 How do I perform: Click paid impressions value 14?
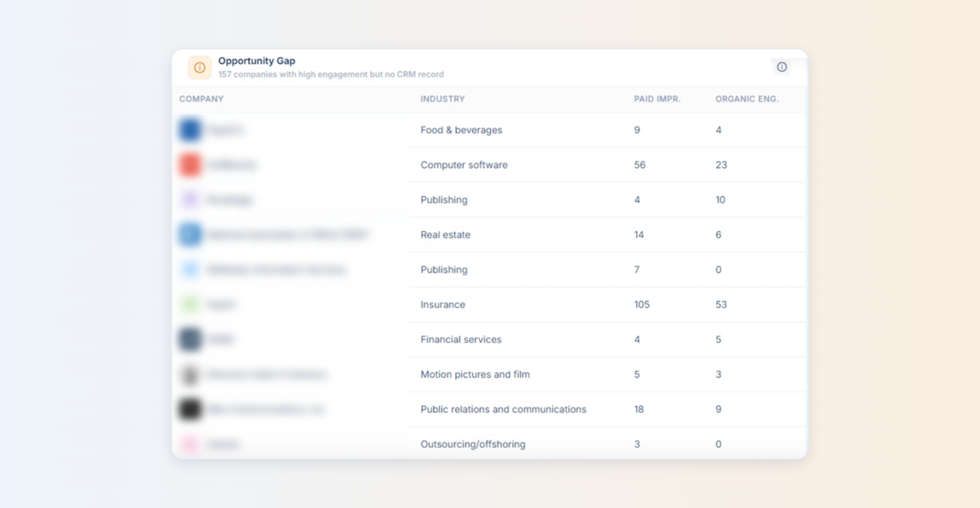pos(639,235)
